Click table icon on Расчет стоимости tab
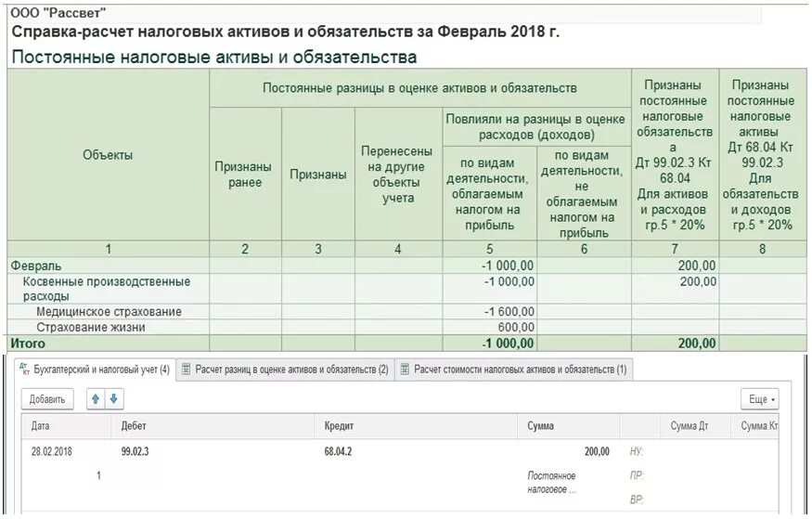 [405, 370]
